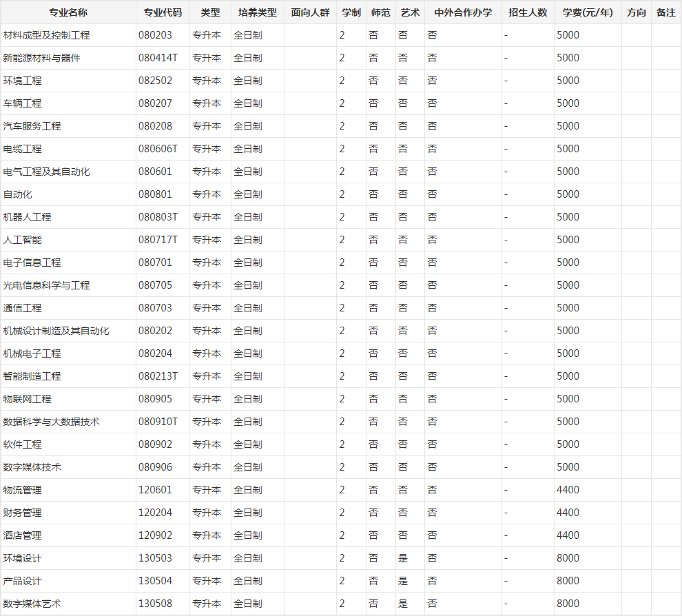Click tuition 8000 in 环境设计 row

[568, 558]
